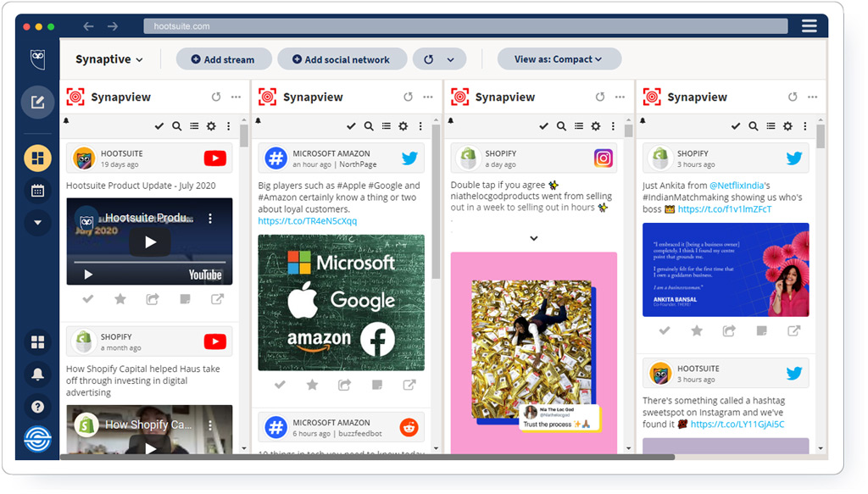868x494 pixels.
Task: Star the Microsoft Google Amazon image post
Action: point(312,385)
